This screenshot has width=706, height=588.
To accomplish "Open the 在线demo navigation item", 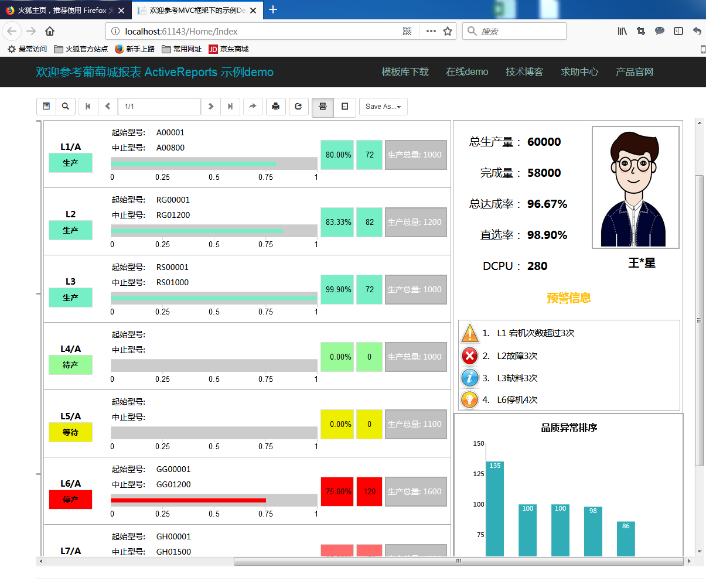I will click(467, 72).
